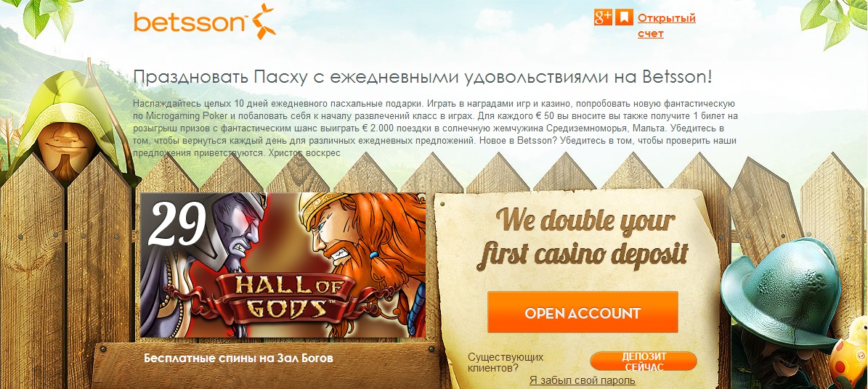
Task: Click the Easter promotion headline text
Action: click(x=422, y=77)
